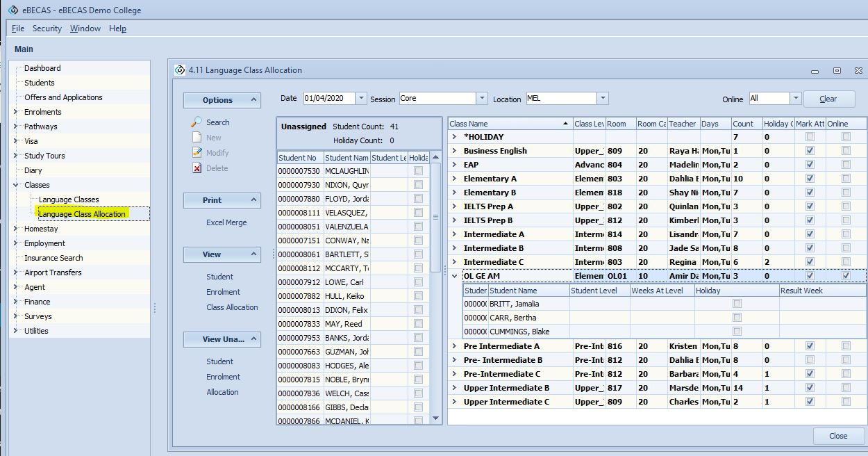Click the Modify pencil icon
Image resolution: width=868 pixels, height=456 pixels.
pyautogui.click(x=197, y=153)
